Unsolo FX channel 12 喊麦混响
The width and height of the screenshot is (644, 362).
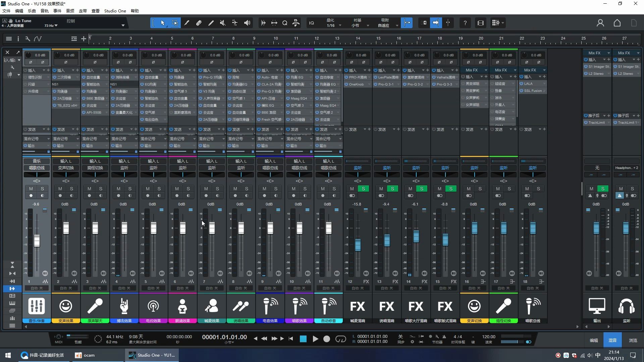(363, 189)
